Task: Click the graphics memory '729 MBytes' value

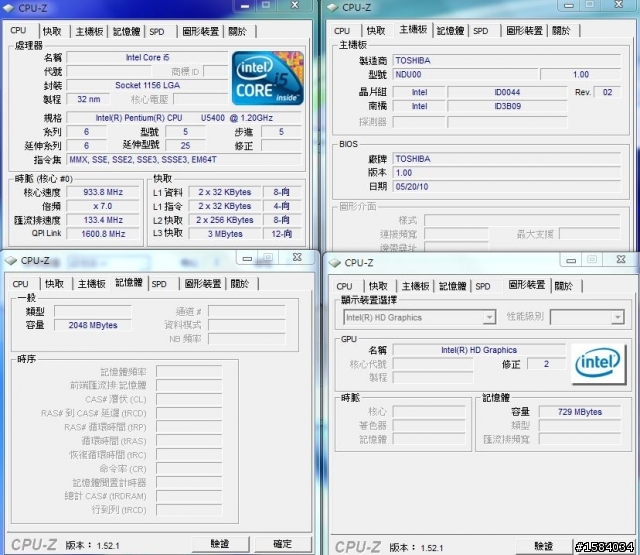Action: 580,412
